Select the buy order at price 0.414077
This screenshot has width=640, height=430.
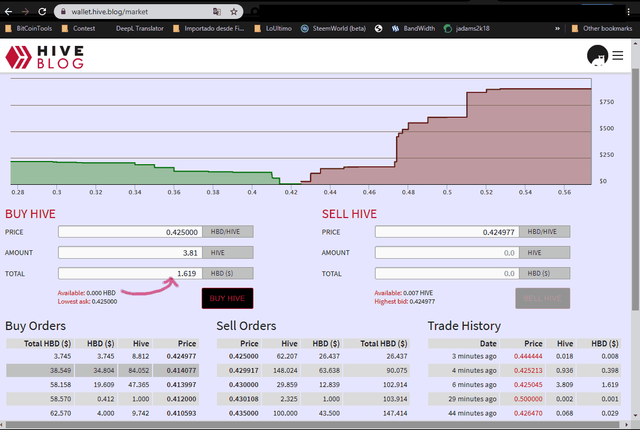(x=102, y=370)
